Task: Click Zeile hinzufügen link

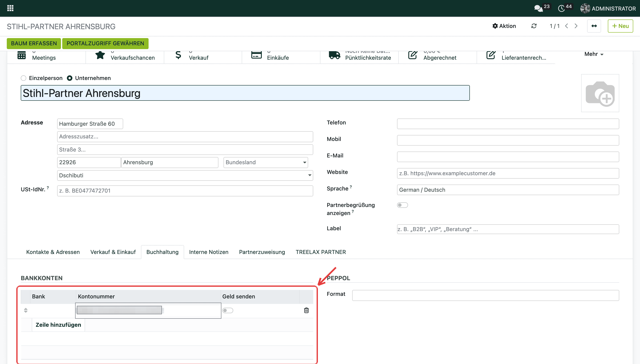Action: 58,325
